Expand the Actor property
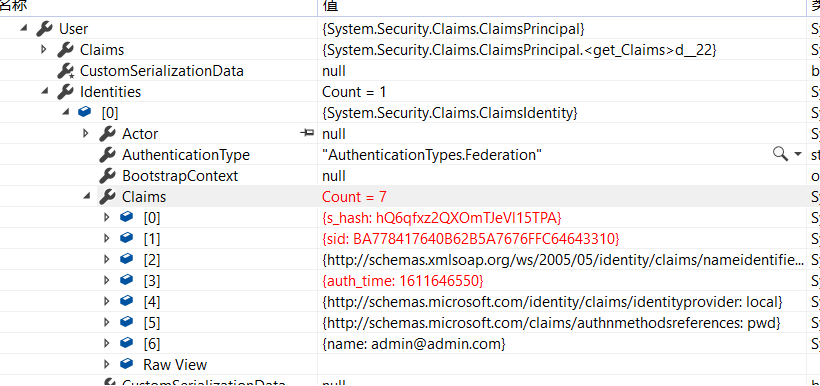This screenshot has width=820, height=386. click(86, 133)
